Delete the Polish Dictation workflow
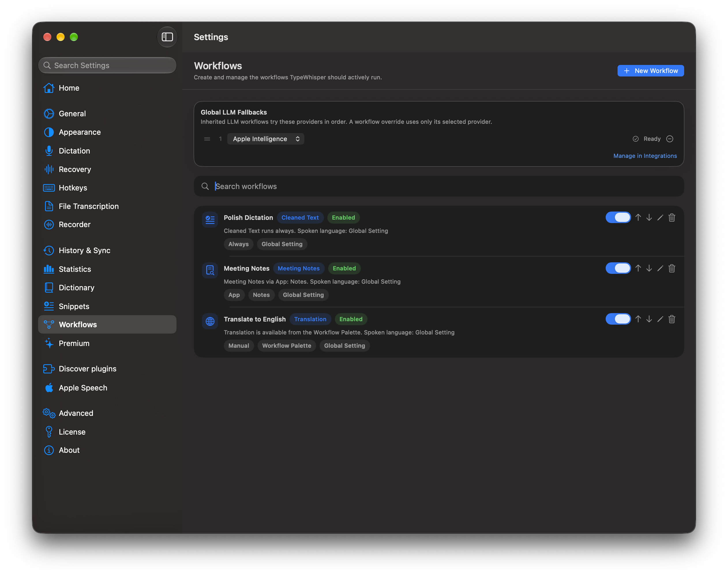Image resolution: width=728 pixels, height=576 pixels. [x=672, y=218]
